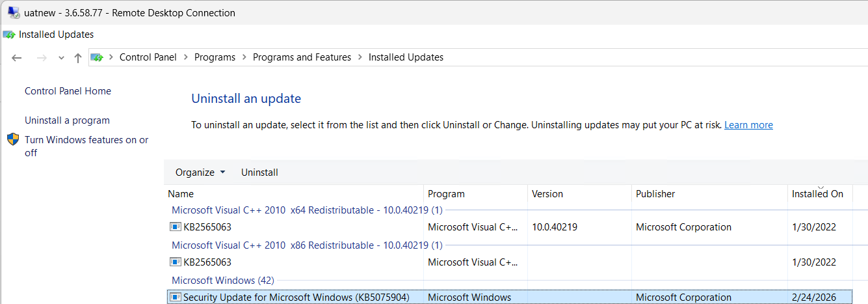The width and height of the screenshot is (868, 304).
Task: Collapse the Microsoft Windows (42) group
Action: click(x=222, y=281)
